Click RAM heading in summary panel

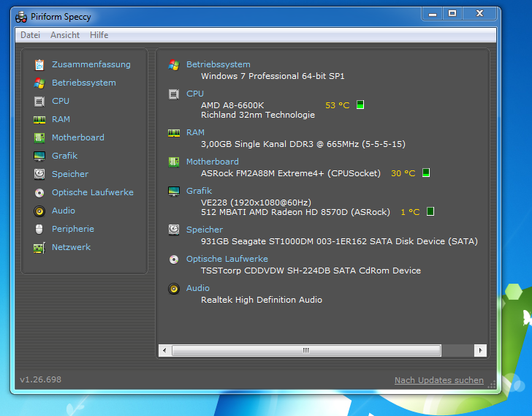[195, 132]
